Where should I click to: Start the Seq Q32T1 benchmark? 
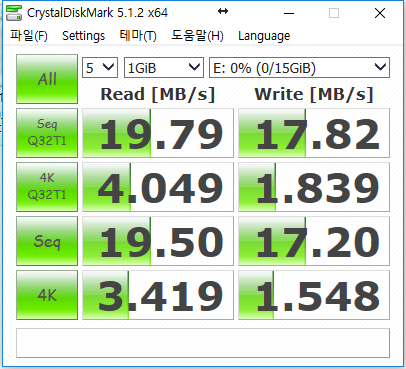[47, 133]
